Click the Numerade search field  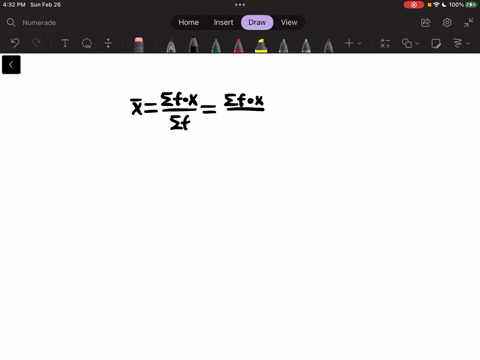point(39,23)
